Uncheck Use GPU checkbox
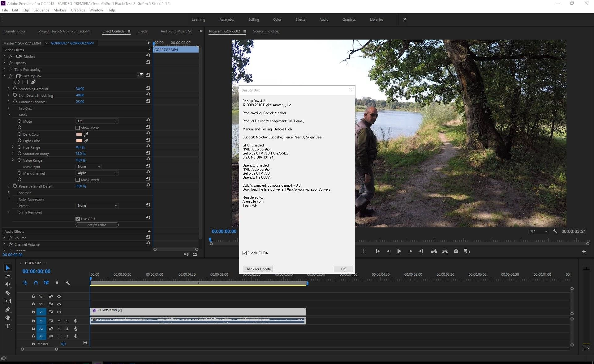The image size is (594, 364). (78, 219)
